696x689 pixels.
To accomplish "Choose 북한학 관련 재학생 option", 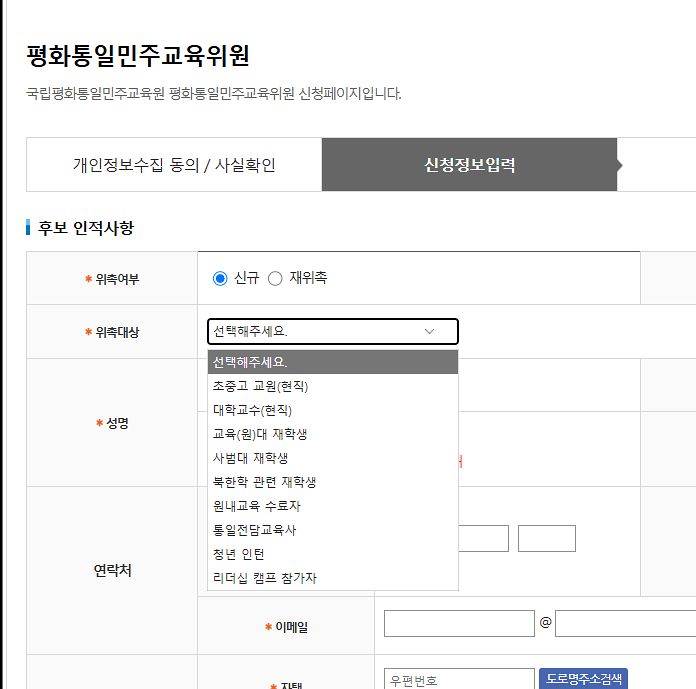I will tap(332, 482).
